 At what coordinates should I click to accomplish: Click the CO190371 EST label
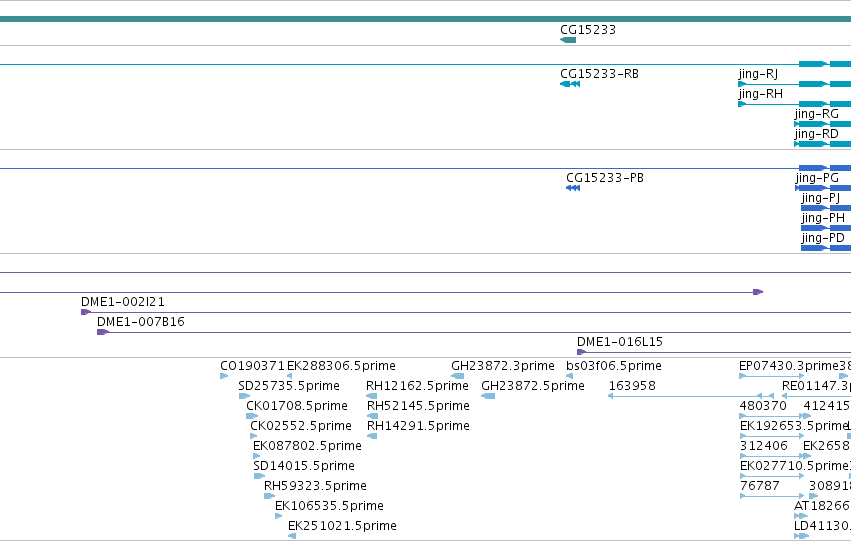[252, 366]
